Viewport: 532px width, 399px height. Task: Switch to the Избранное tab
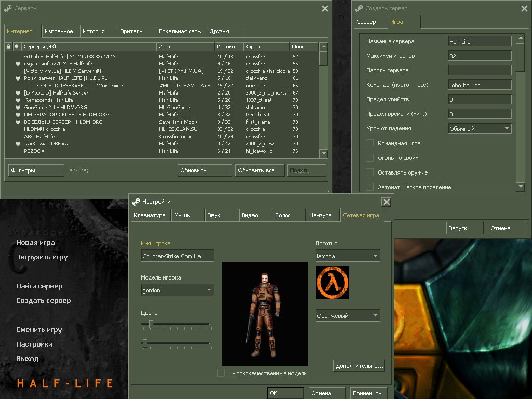point(60,31)
